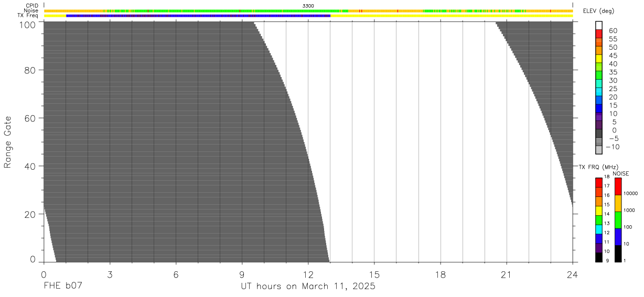Click the '45' label on ELEV colorbar

pos(613,56)
